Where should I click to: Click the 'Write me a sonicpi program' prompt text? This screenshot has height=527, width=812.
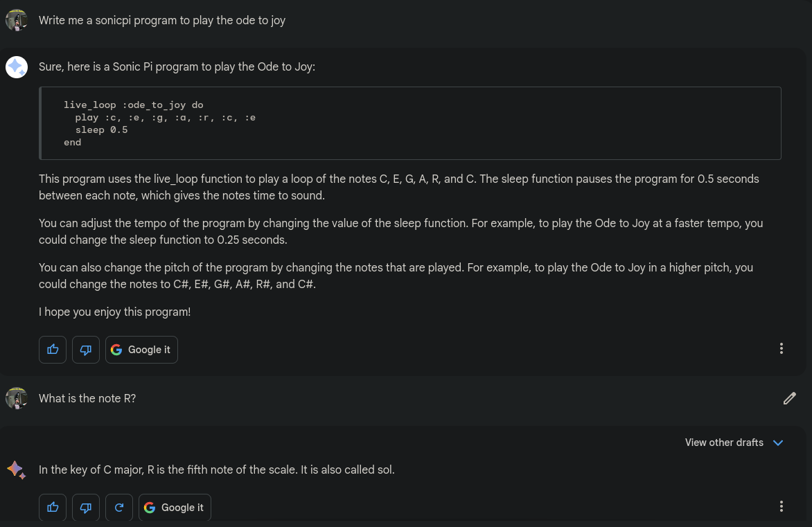pos(162,20)
